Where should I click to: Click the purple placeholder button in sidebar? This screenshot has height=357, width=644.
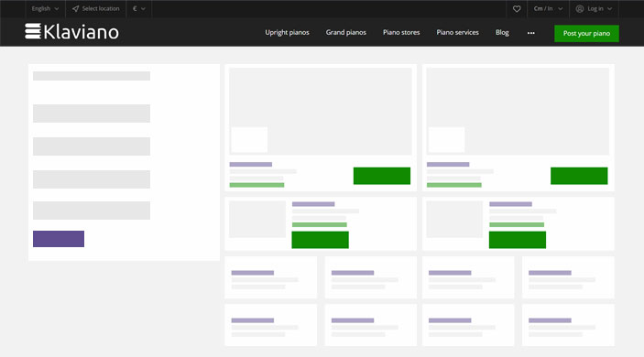tap(59, 239)
